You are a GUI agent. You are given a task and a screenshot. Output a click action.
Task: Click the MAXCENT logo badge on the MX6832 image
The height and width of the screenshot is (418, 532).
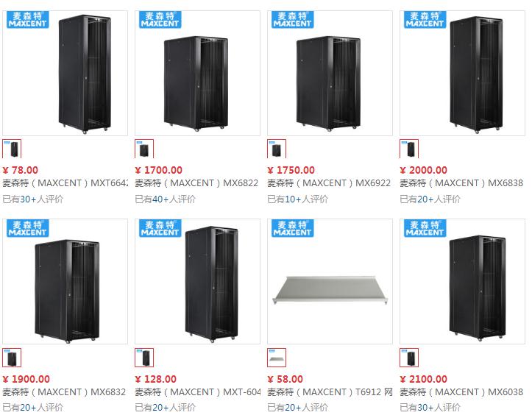pos(28,228)
